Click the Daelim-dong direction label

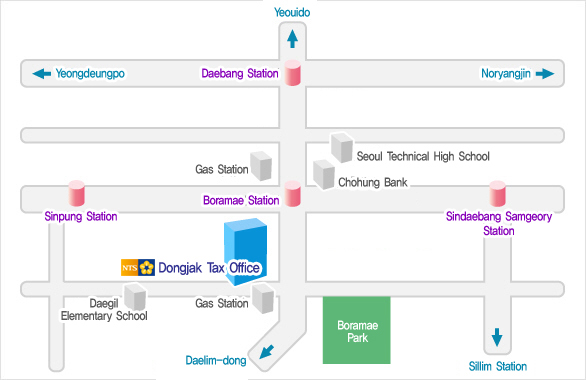point(216,360)
